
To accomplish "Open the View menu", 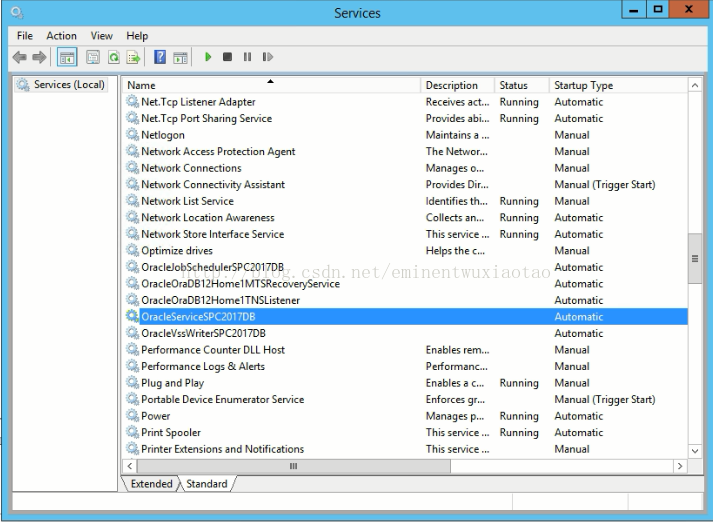I will point(102,36).
